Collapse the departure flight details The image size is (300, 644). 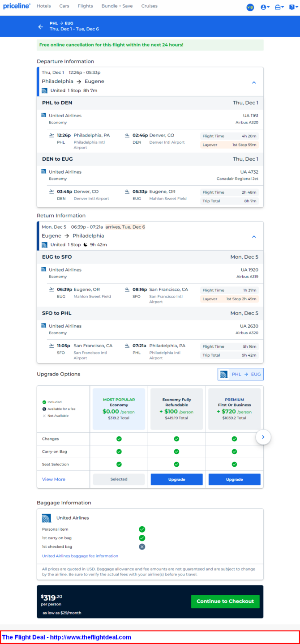click(x=254, y=82)
